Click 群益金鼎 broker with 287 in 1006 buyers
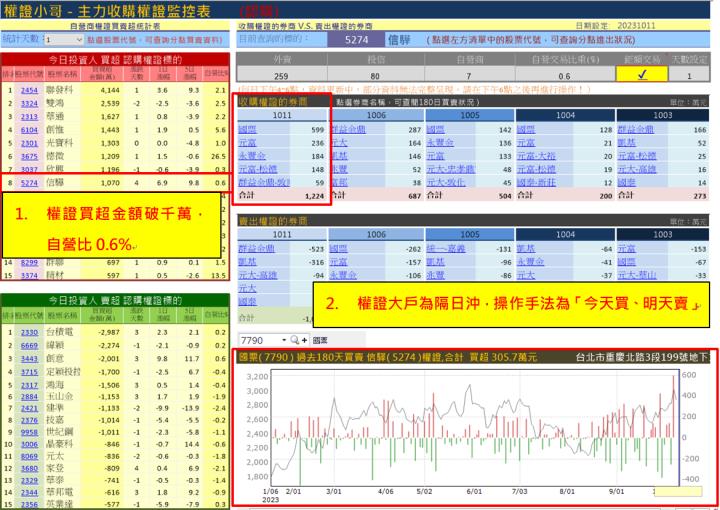Screen dimensions: 720x510 [x=348, y=130]
